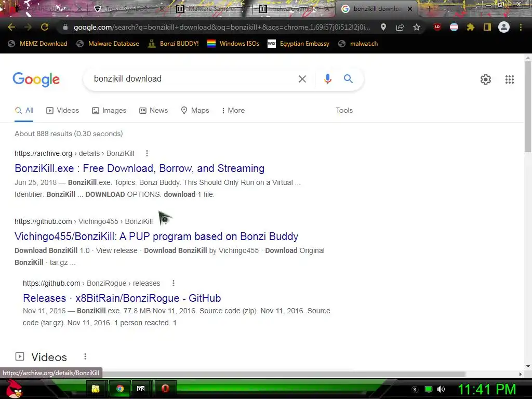Open the Google apps grid
This screenshot has width=532, height=399.
510,79
